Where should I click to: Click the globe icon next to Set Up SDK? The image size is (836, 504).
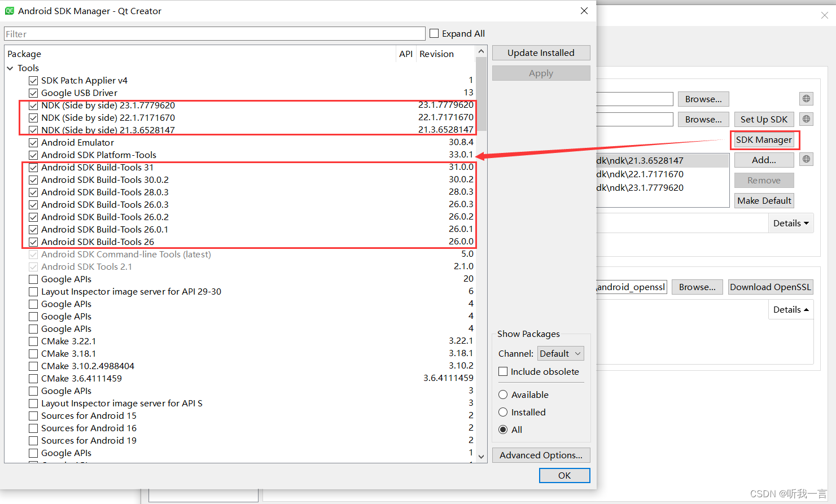pos(806,119)
